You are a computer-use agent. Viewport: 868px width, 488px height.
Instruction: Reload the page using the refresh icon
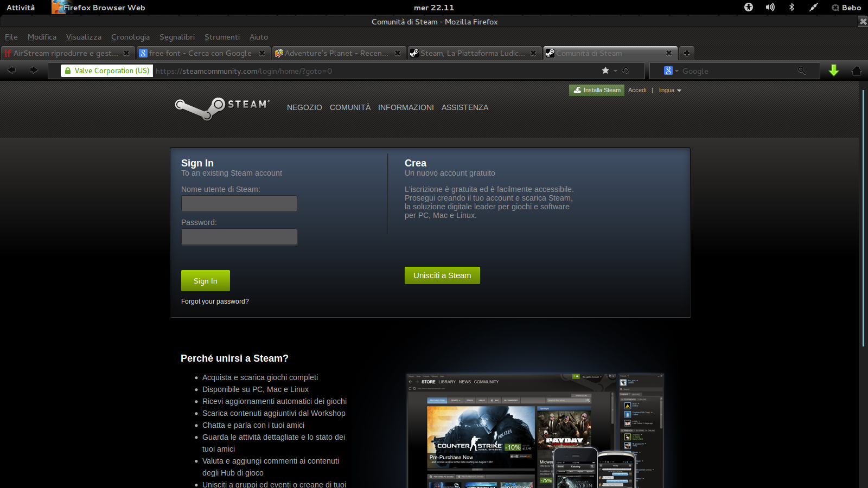[x=626, y=70]
